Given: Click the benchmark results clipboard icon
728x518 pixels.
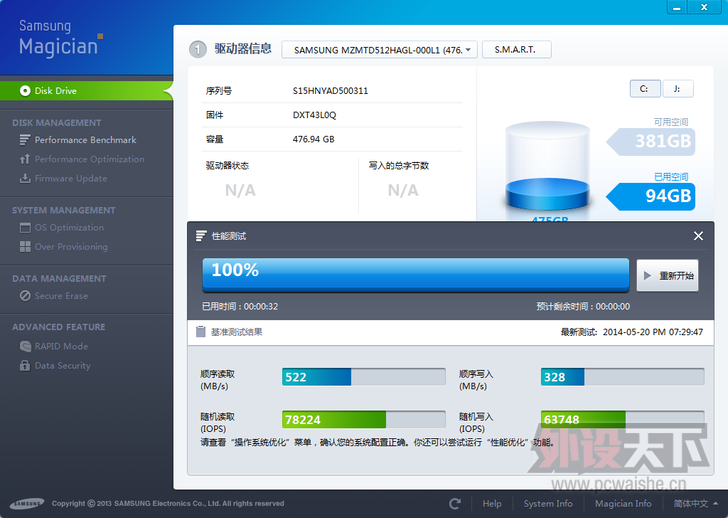Looking at the screenshot, I should [201, 331].
